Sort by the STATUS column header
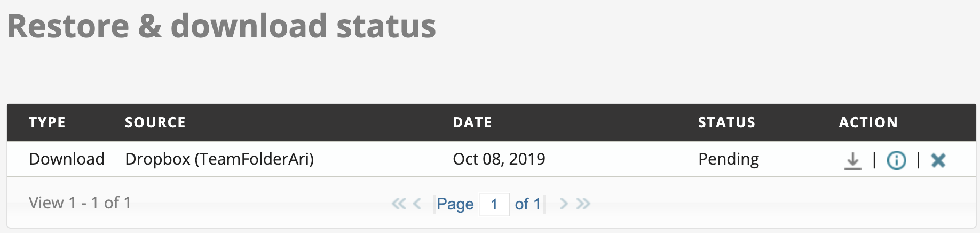980x233 pixels. pyautogui.click(x=726, y=122)
